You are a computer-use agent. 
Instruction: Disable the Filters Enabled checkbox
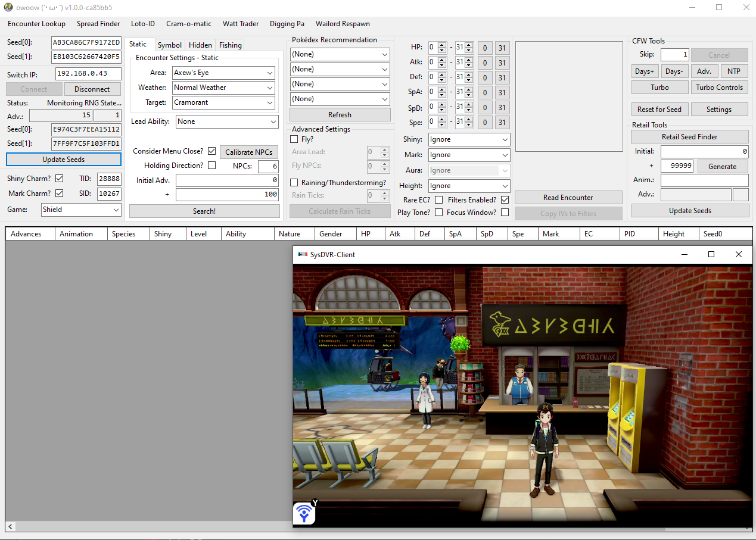click(505, 200)
